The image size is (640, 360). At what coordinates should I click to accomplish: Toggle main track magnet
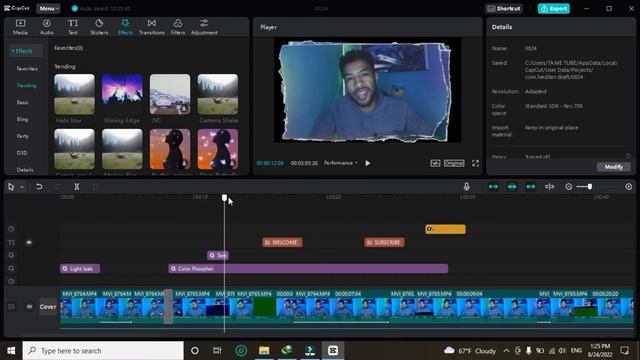[493, 187]
